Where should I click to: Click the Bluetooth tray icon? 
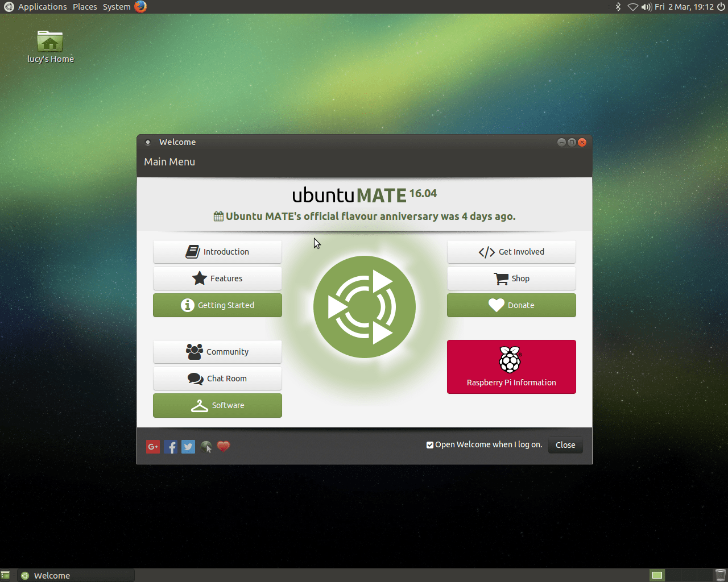coord(618,7)
